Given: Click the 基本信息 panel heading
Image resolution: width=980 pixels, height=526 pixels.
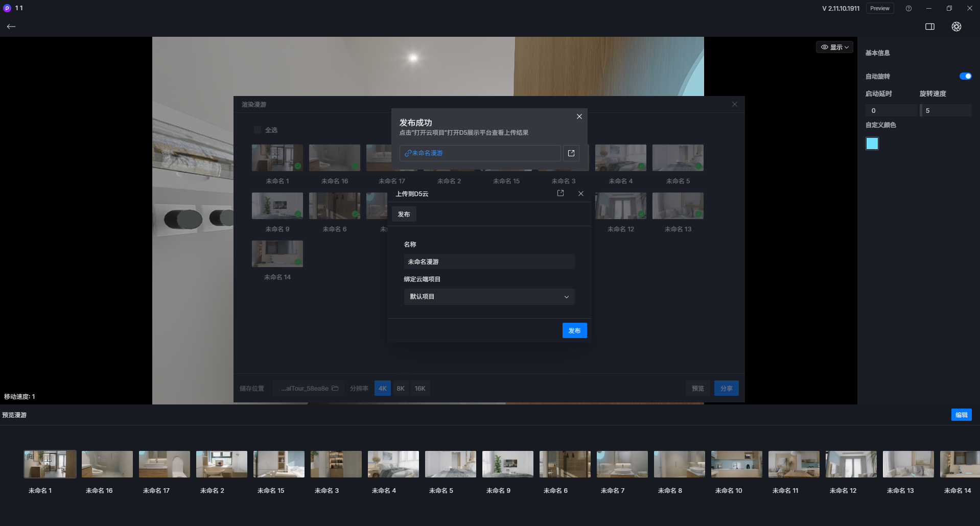Looking at the screenshot, I should tap(877, 53).
